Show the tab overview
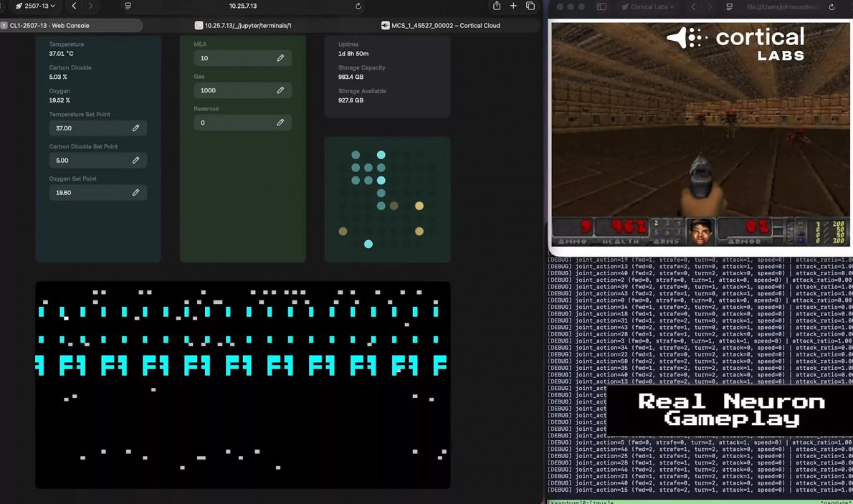Screen dimensions: 853x504 (x=530, y=6)
